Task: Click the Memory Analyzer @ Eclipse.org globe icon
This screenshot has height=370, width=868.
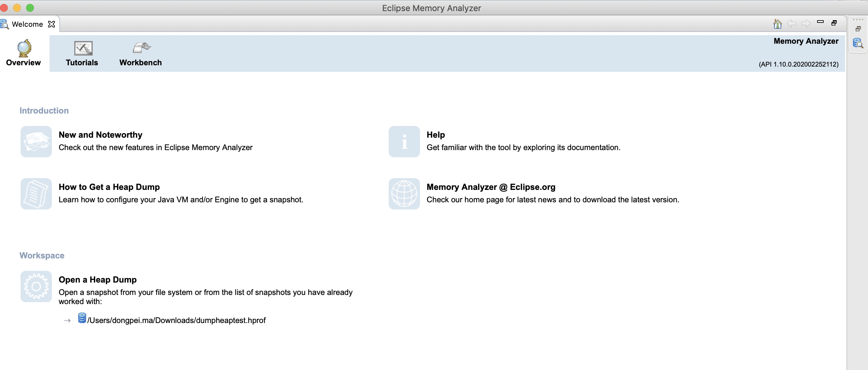Action: point(404,193)
